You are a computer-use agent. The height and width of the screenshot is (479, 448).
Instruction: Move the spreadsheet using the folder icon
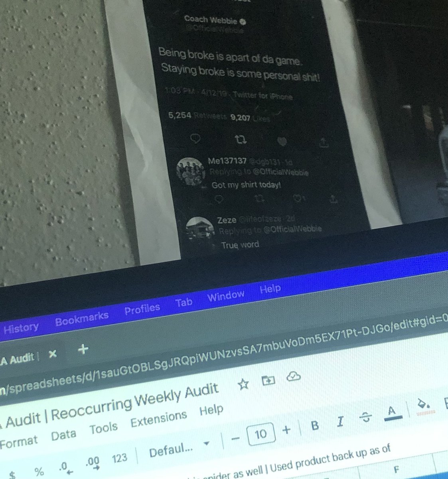click(268, 380)
